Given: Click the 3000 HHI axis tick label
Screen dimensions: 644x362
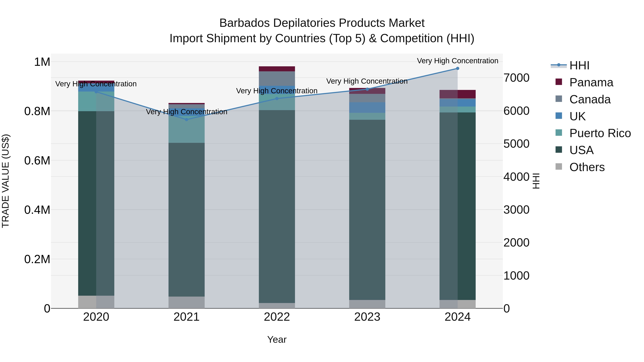Looking at the screenshot, I should coord(516,210).
